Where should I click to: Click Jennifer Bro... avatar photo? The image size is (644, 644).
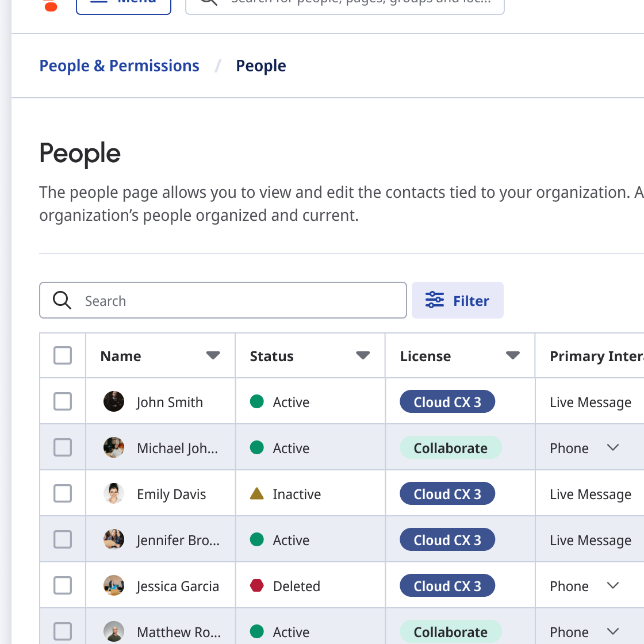click(114, 540)
